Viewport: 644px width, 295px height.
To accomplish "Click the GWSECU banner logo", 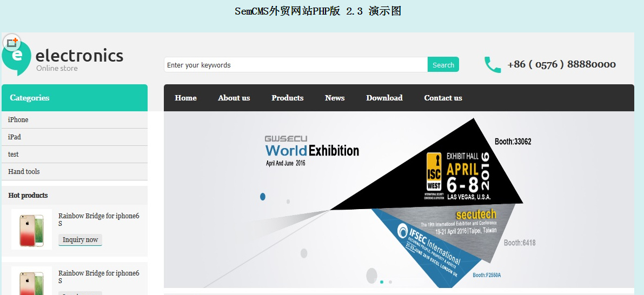I will tap(286, 139).
